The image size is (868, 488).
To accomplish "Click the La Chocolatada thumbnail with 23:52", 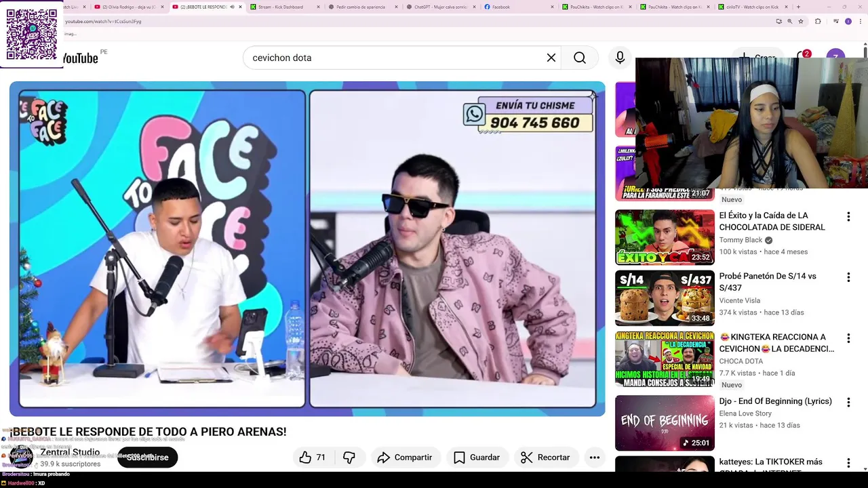I will (x=665, y=237).
